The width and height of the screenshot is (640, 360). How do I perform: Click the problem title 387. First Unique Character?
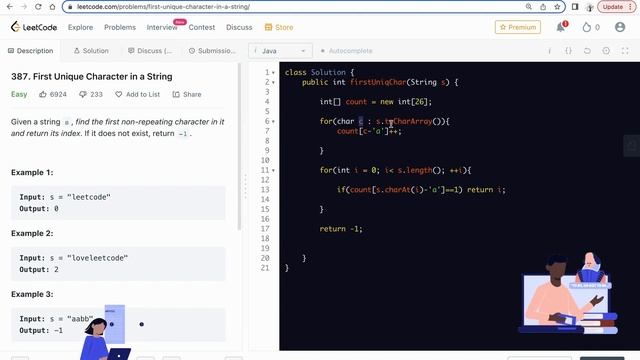(92, 76)
